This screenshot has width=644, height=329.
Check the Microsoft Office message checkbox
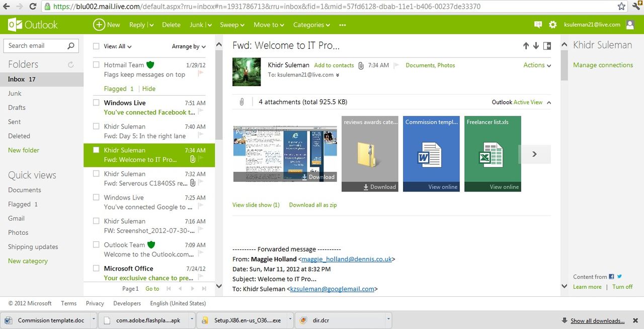point(96,268)
